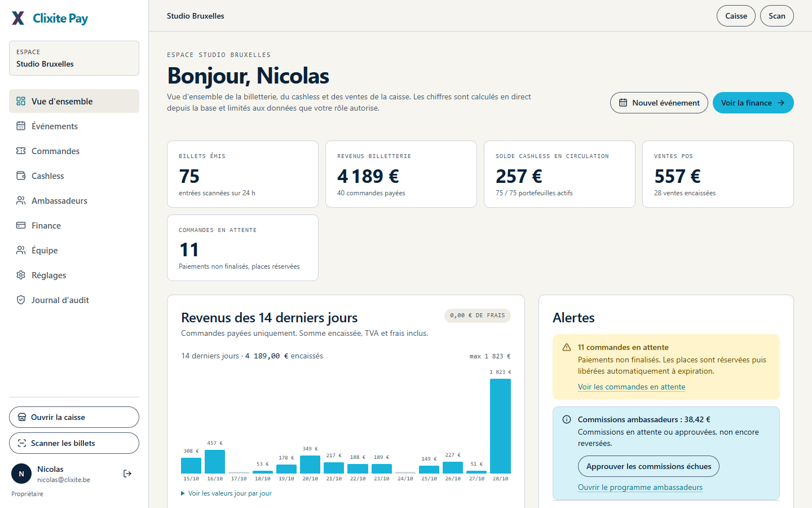Click the Vue d'ensemble grid icon
The image size is (812, 508).
(x=21, y=101)
